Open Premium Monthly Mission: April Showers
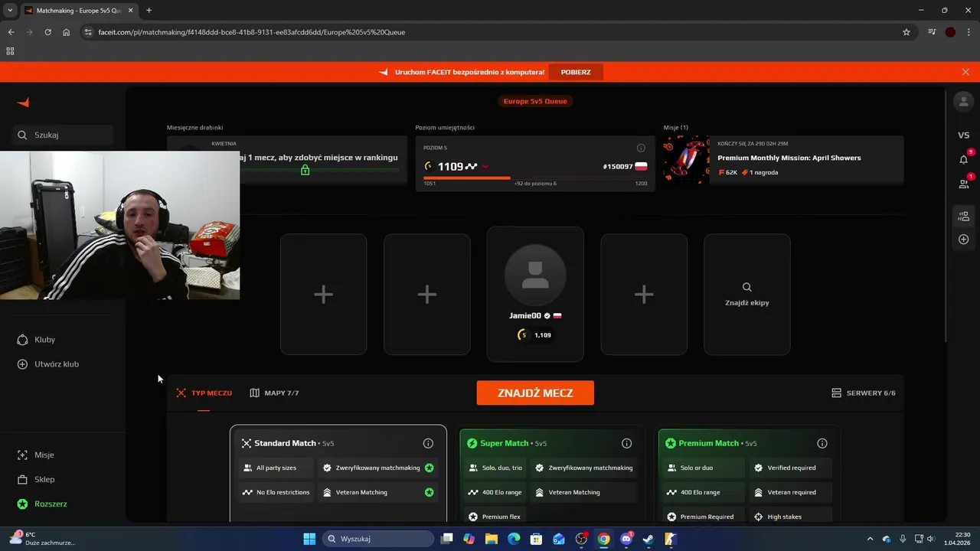980x551 pixels. (x=789, y=158)
